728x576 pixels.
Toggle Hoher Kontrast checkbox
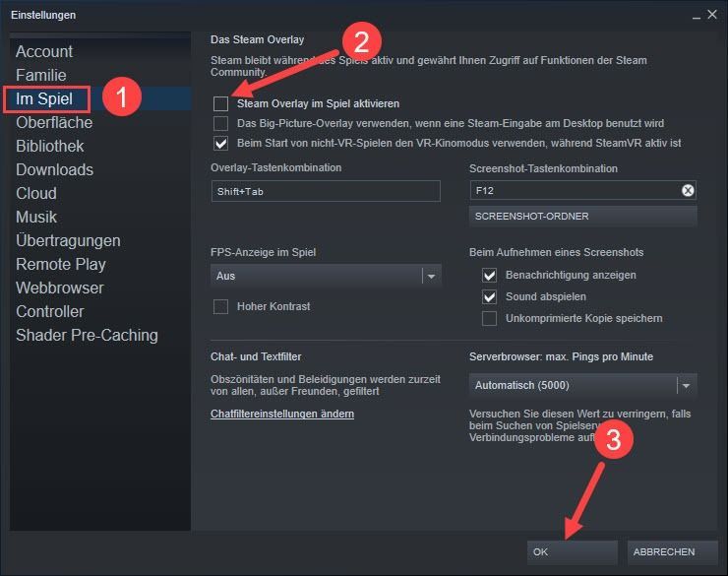point(221,306)
